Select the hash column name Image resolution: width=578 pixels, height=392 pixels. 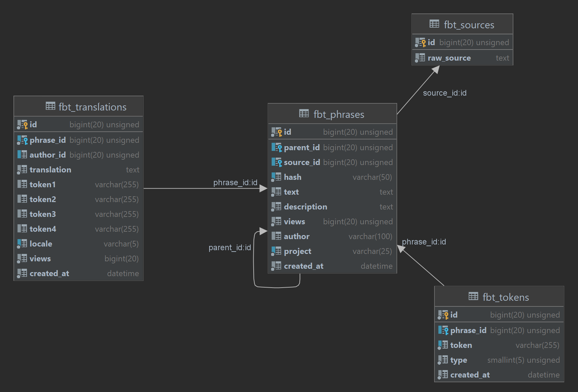coord(293,177)
